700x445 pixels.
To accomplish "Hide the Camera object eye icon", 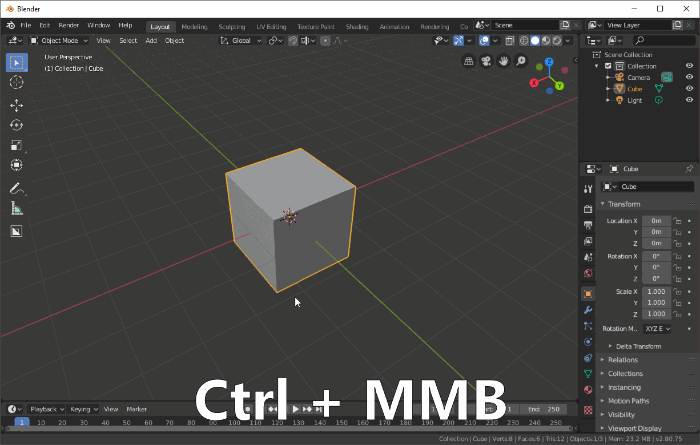I will click(x=689, y=77).
